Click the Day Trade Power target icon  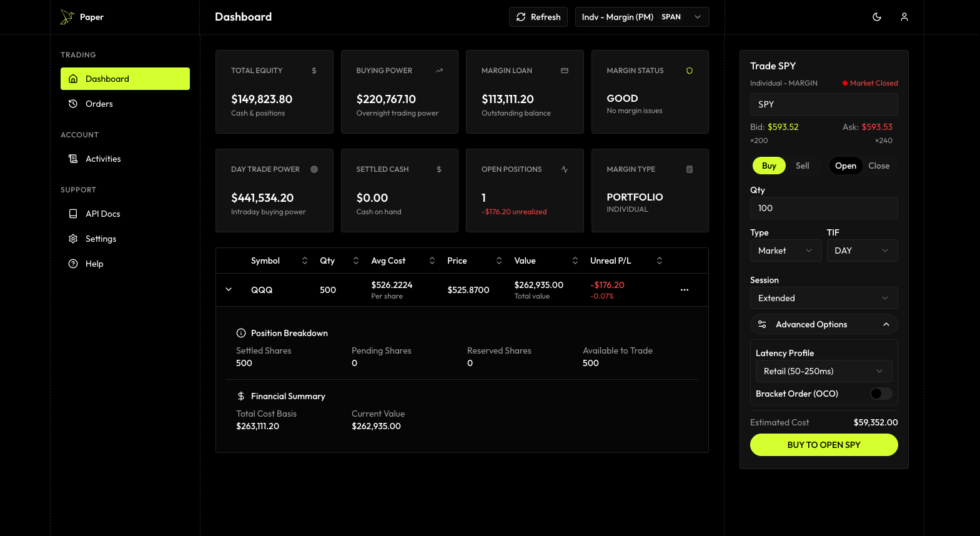(314, 169)
